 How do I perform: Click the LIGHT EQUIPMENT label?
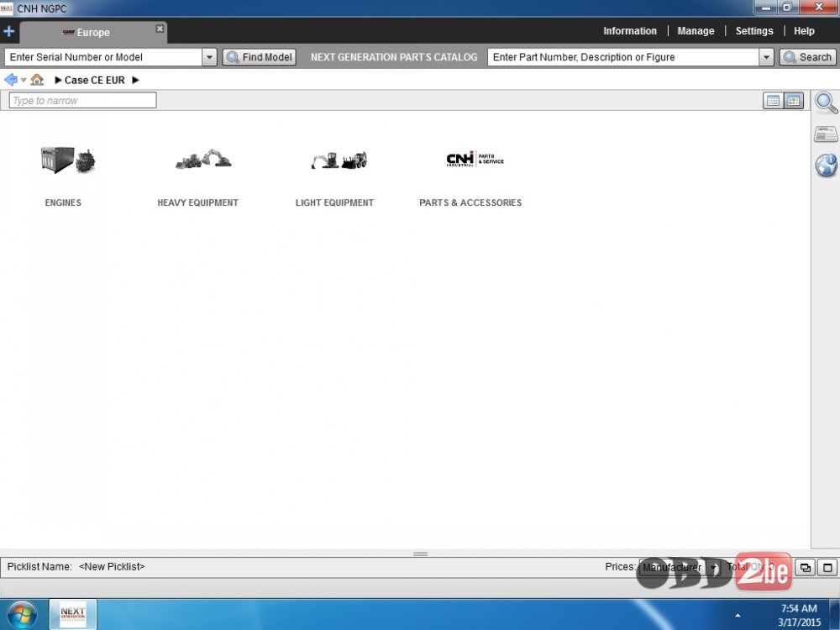[334, 202]
